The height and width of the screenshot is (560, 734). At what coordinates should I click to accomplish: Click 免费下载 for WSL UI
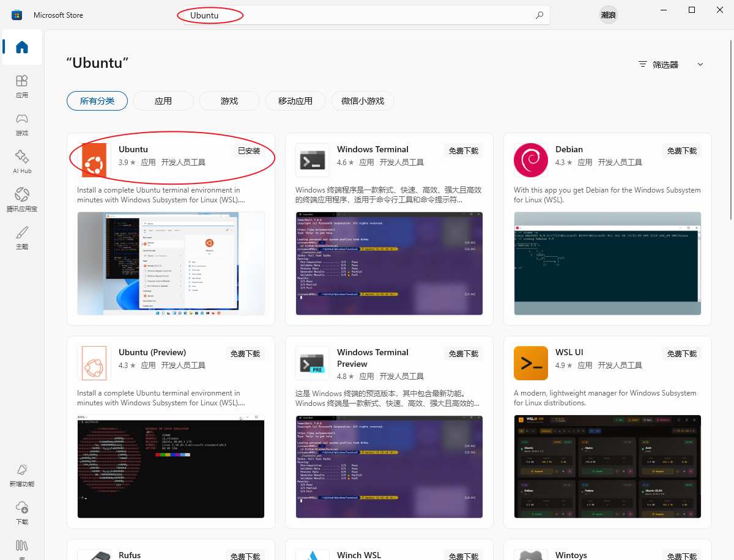tap(682, 354)
